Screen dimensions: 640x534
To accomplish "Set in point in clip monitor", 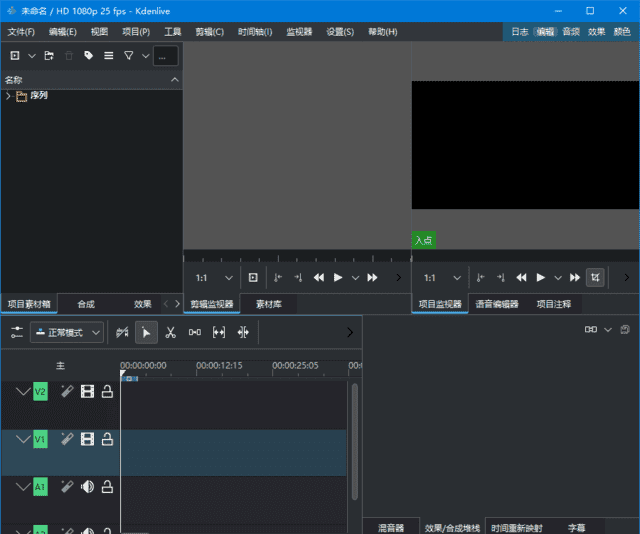I will [278, 278].
